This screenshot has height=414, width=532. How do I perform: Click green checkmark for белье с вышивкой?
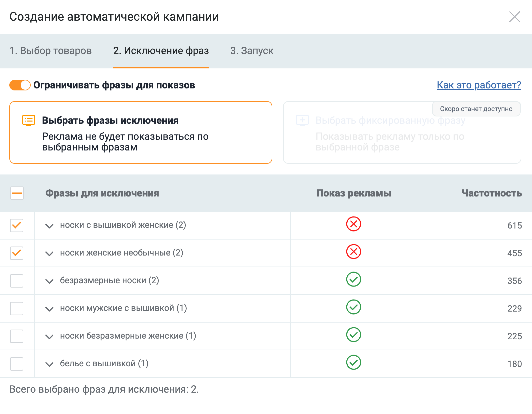353,362
